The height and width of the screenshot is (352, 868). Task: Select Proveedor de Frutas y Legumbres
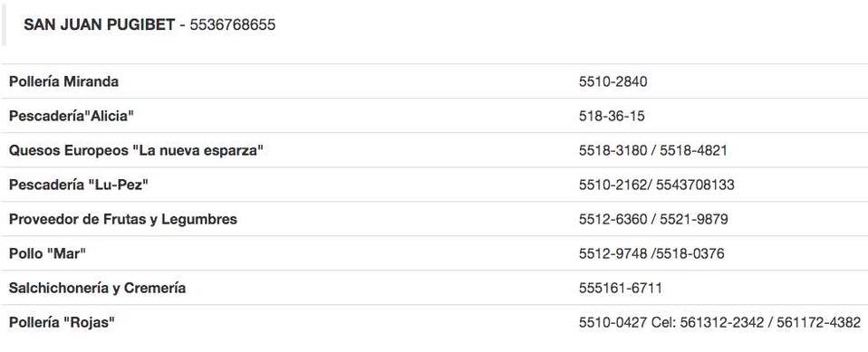coord(123,219)
